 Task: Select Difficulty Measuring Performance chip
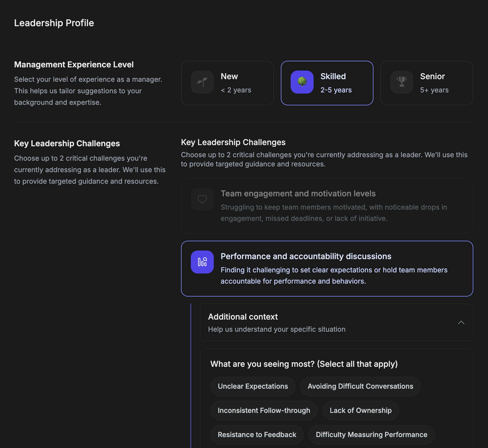[371, 435]
